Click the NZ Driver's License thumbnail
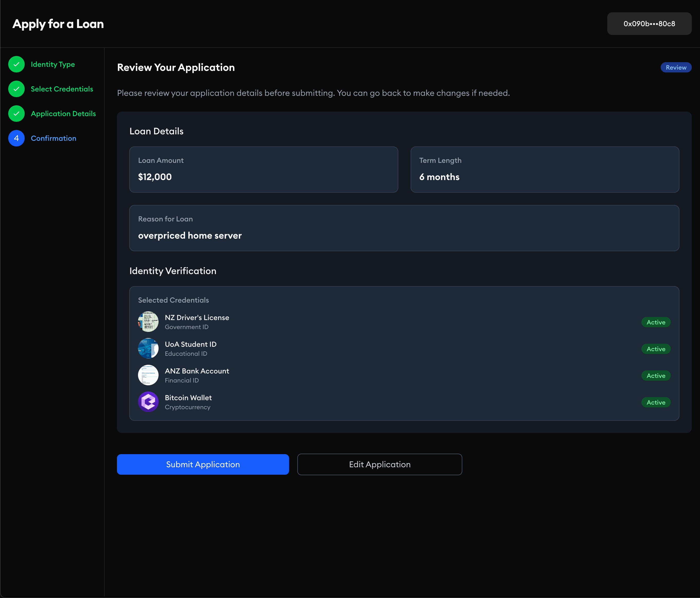Image resolution: width=700 pixels, height=598 pixels. 148,321
